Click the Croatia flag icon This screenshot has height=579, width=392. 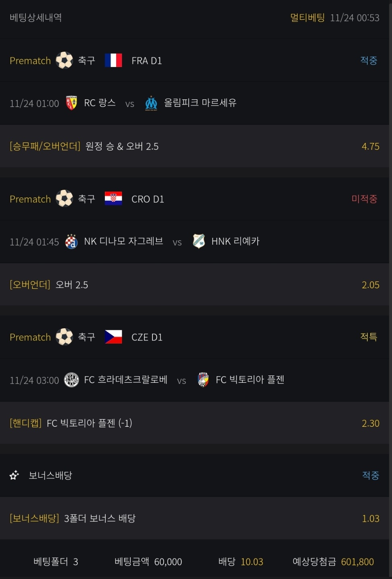113,199
